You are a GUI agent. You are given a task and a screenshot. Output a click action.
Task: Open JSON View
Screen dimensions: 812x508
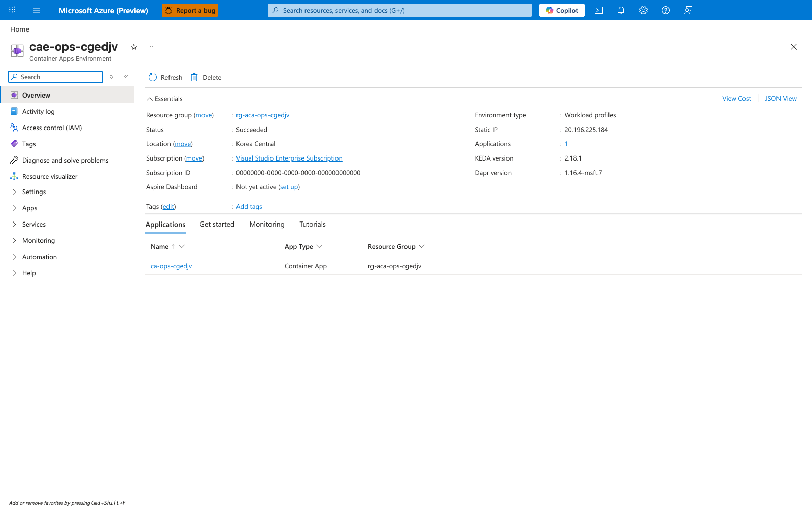point(781,99)
